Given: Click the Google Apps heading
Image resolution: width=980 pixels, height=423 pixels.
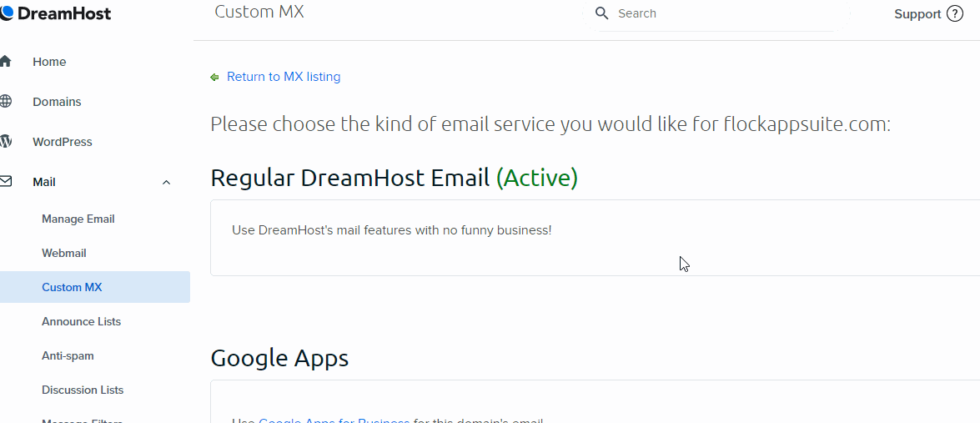Looking at the screenshot, I should pos(279,359).
